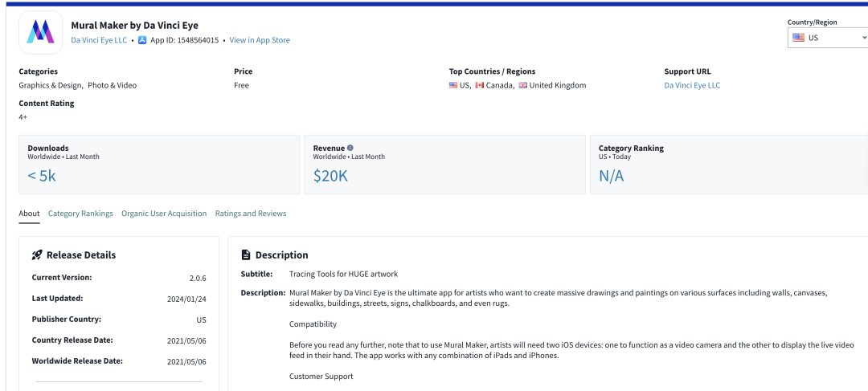Click the App ID 1548564015 text

(184, 40)
